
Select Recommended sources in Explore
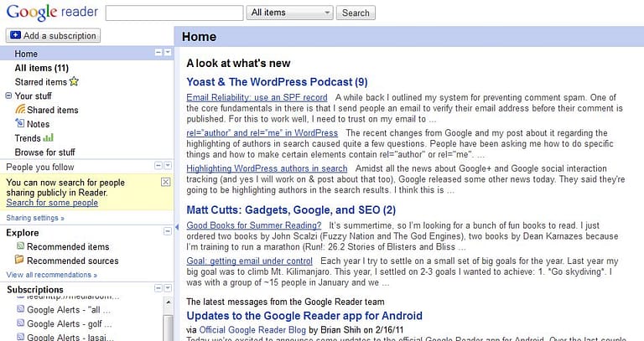click(73, 261)
